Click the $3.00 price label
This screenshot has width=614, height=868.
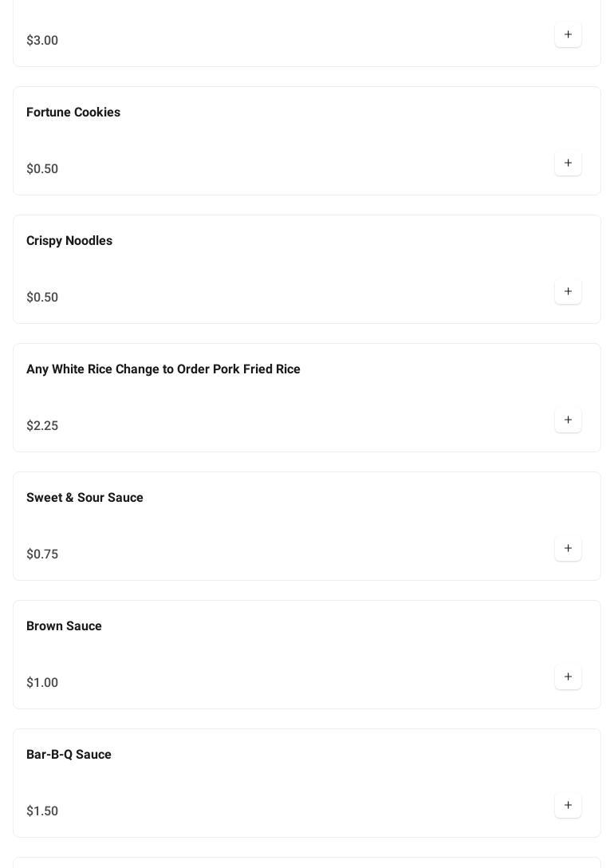point(42,41)
